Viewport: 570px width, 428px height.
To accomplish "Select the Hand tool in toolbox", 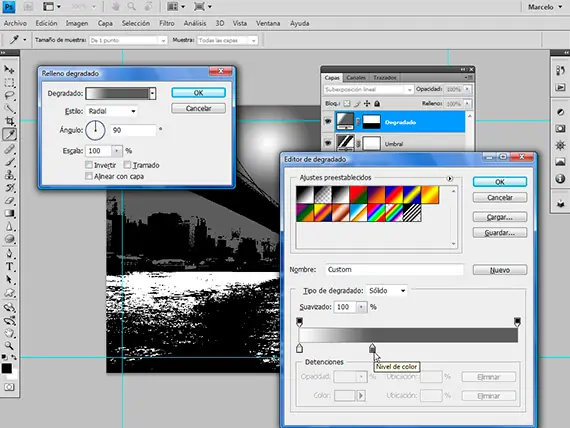I will [x=9, y=333].
